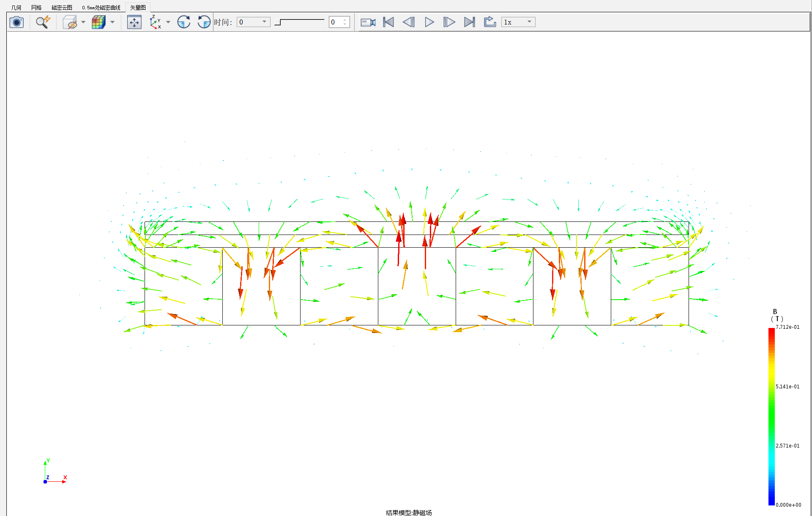Screen dimensions: 812x516
Task: Click the time slider handle
Action: click(278, 22)
